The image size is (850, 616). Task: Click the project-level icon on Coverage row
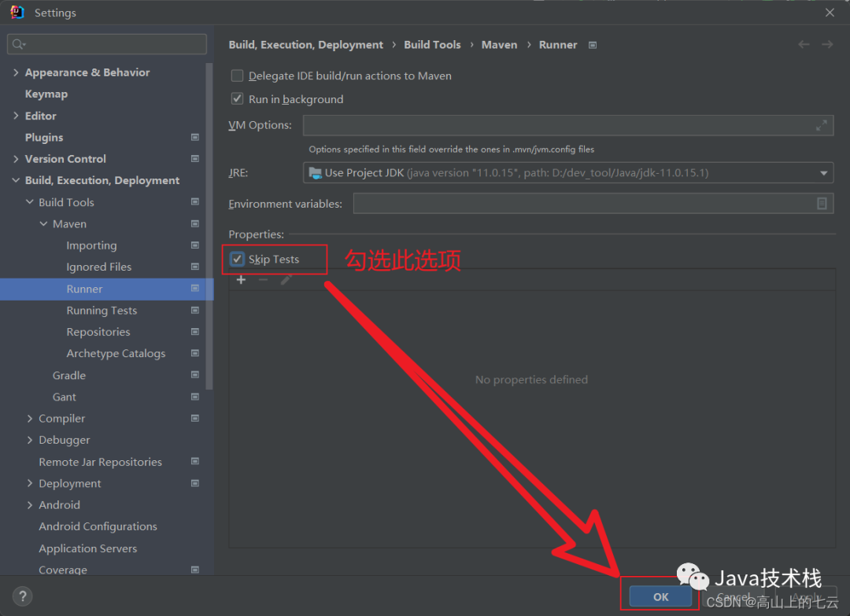pyautogui.click(x=195, y=570)
